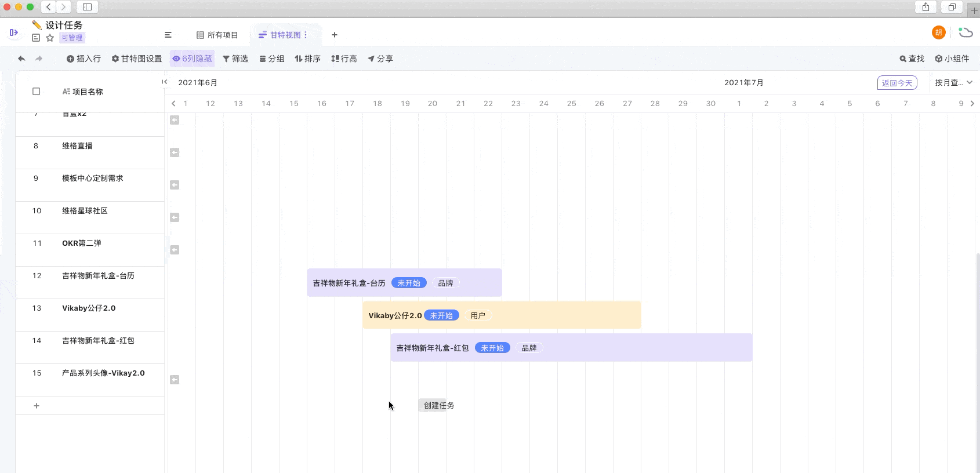The height and width of the screenshot is (473, 980).
Task: Click the 项目名称 column header
Action: pos(83,92)
